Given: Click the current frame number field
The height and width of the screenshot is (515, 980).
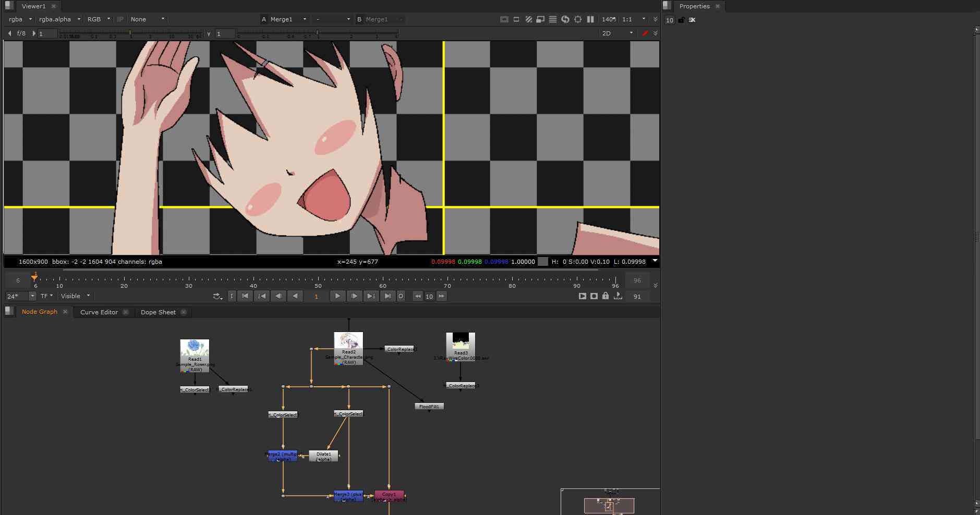Looking at the screenshot, I should 316,296.
